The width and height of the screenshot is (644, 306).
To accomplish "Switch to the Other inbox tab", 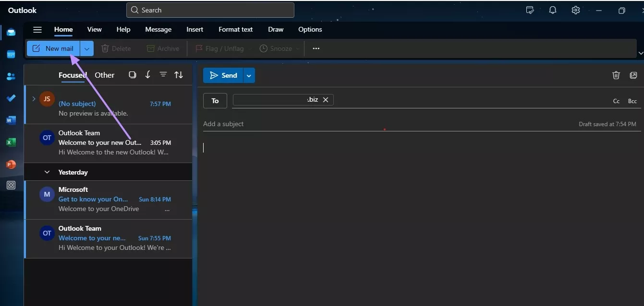I will (x=104, y=75).
